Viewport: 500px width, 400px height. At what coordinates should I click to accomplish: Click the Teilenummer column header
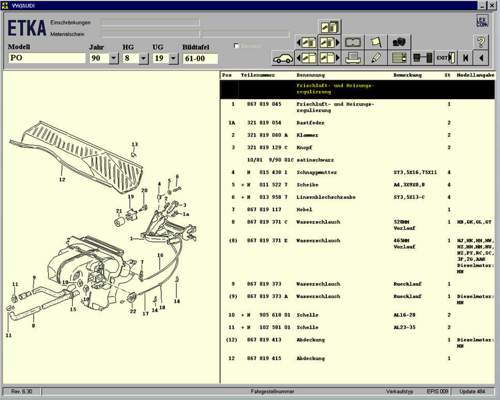tap(258, 75)
